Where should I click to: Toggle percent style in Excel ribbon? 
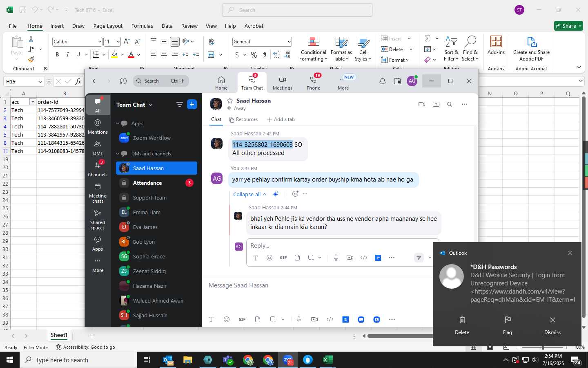tap(254, 55)
